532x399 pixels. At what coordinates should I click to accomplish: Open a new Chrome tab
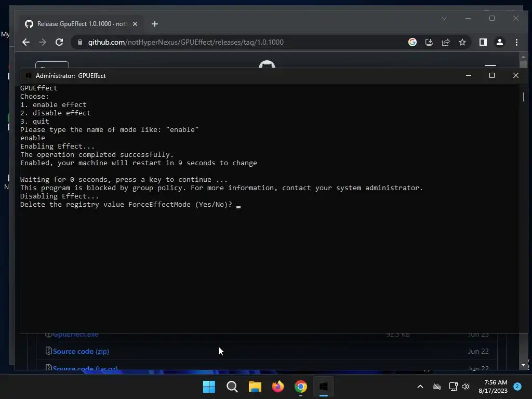click(x=155, y=24)
